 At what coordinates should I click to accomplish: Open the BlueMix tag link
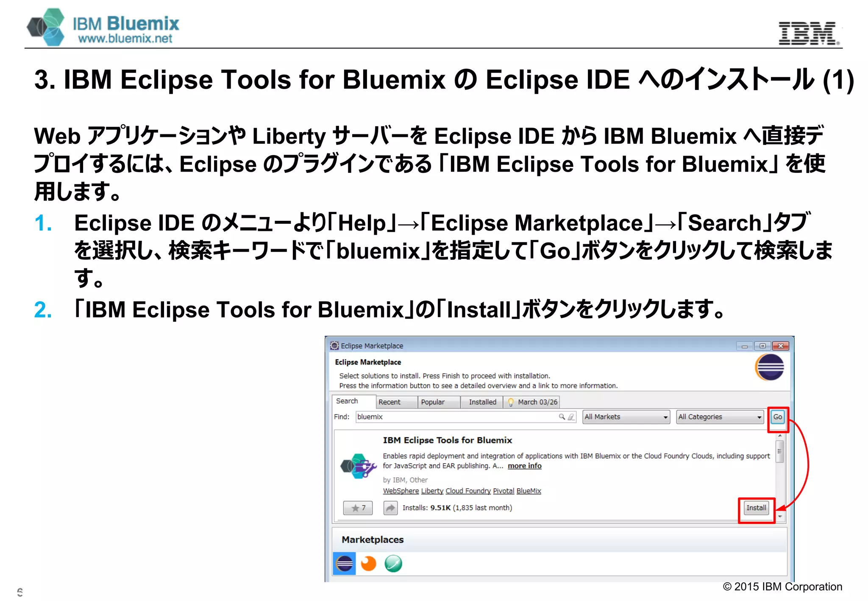[529, 491]
